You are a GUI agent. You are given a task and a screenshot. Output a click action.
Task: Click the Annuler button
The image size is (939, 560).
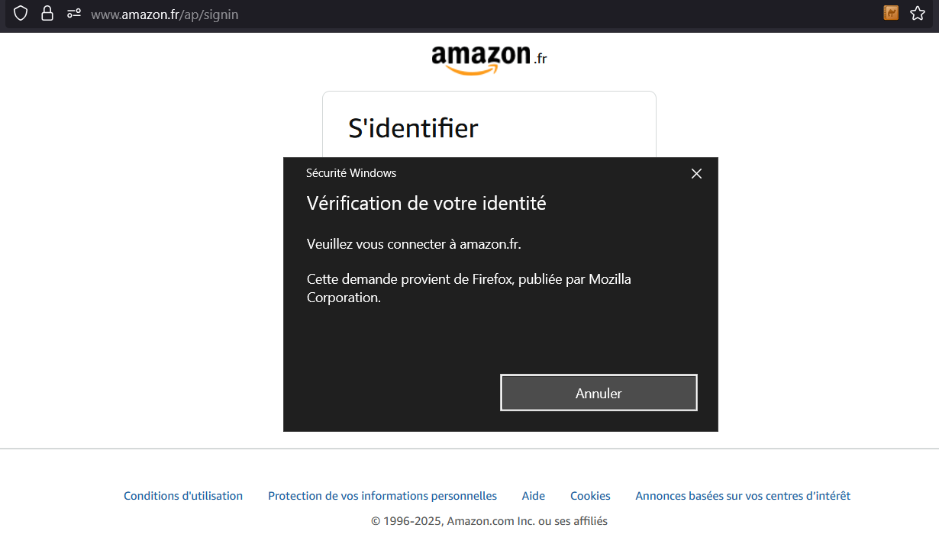pos(599,393)
